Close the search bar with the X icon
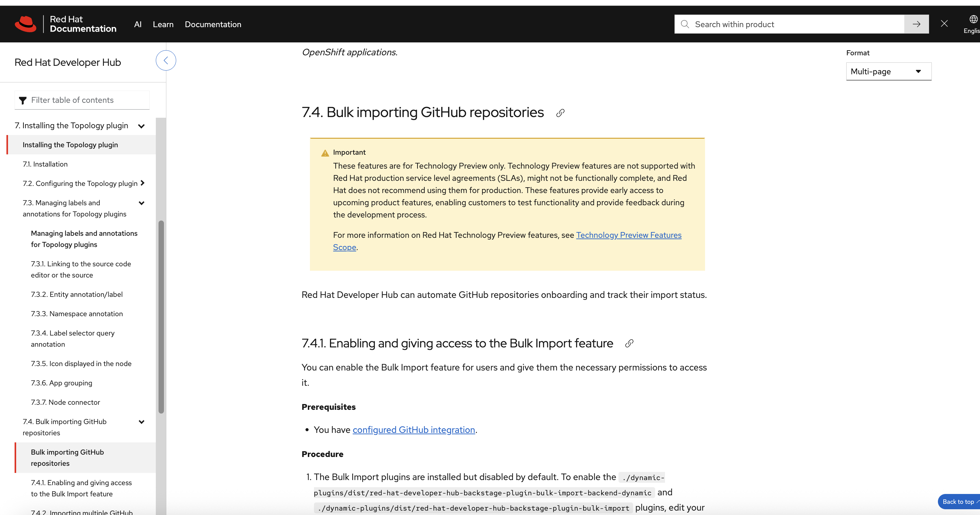The image size is (980, 515). pyautogui.click(x=944, y=24)
